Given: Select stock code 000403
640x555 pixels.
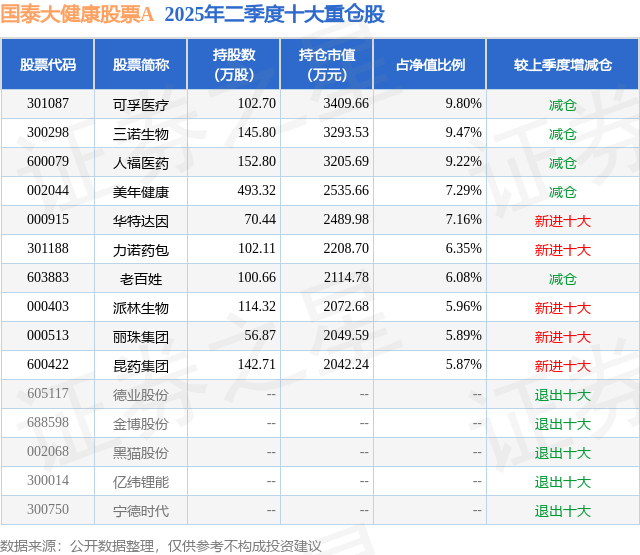Looking at the screenshot, I should point(48,306).
